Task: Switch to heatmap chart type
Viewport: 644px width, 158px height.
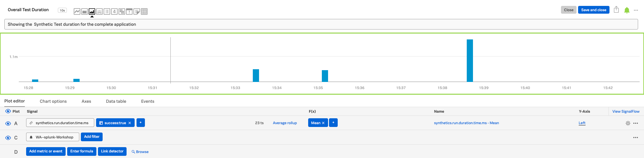Action: click(122, 11)
